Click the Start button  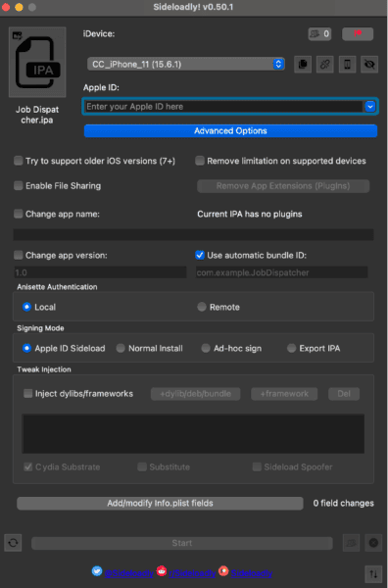182,543
